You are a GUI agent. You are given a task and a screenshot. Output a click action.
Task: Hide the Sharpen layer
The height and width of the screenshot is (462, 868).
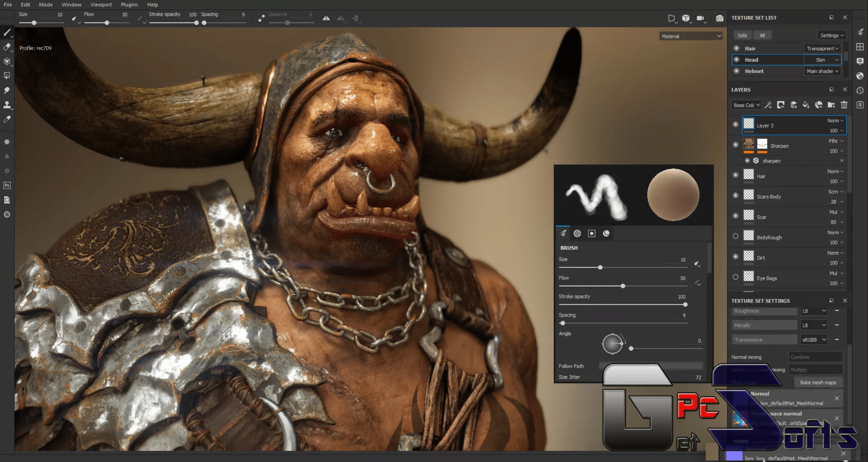pos(736,145)
